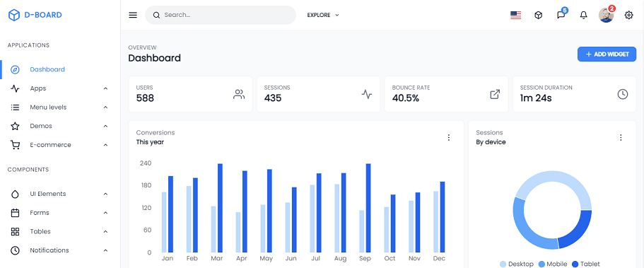Screen dimensions: 644x268
Task: Expand the Forms chevron
Action: click(105, 213)
